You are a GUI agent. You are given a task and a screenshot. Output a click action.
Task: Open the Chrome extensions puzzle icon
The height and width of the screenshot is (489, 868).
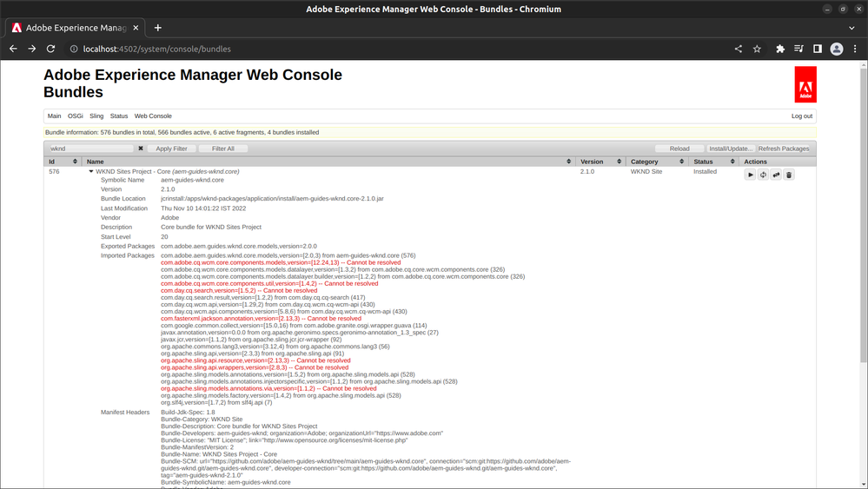pos(780,49)
